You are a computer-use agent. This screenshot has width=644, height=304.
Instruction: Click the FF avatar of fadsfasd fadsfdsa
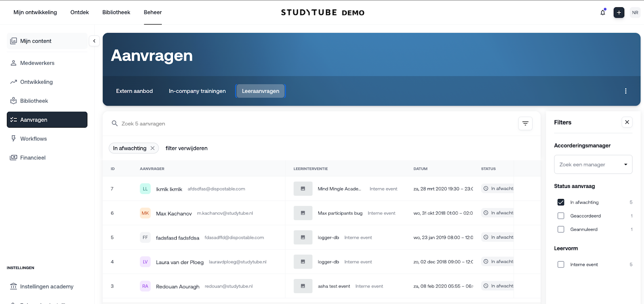pyautogui.click(x=145, y=238)
